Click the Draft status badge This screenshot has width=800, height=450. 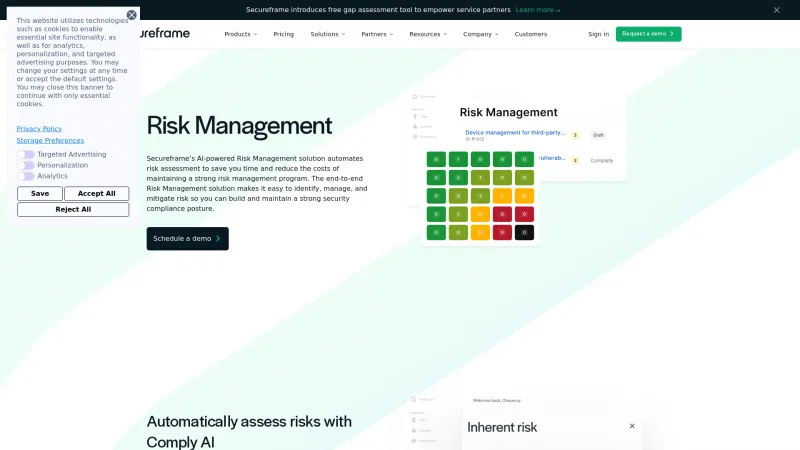(598, 135)
